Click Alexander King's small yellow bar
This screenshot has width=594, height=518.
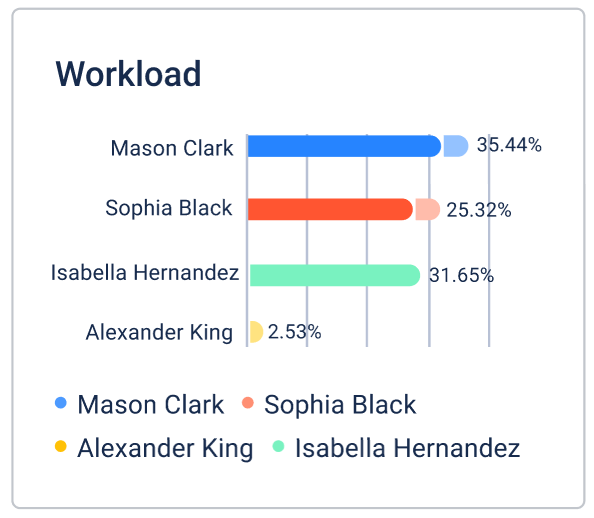pos(256,332)
